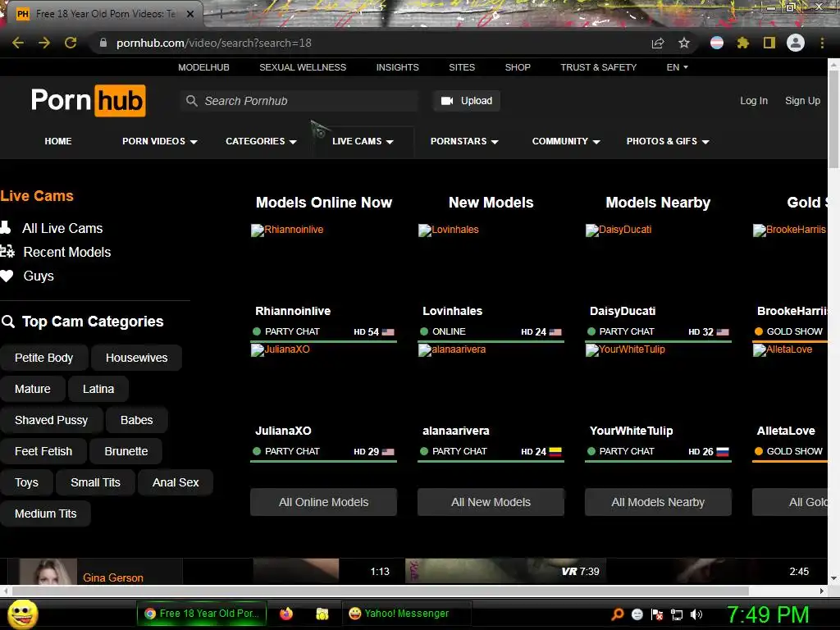Go to the Home nav item
This screenshot has width=840, height=630.
58,141
